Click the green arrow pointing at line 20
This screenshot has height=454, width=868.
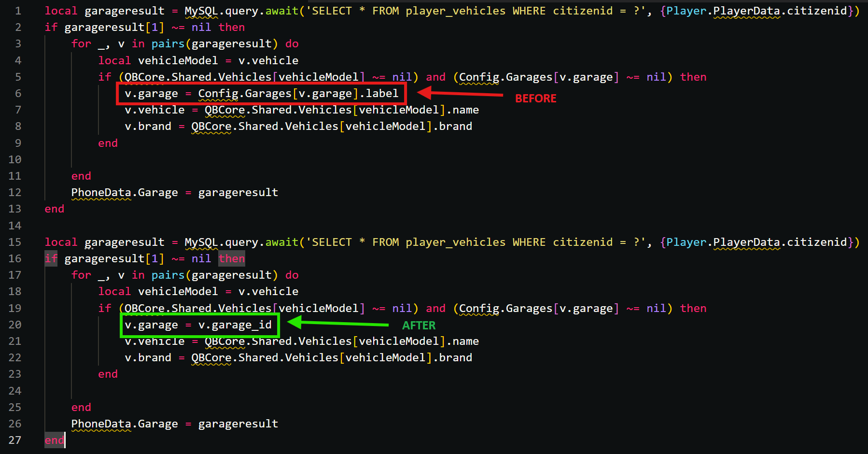[338, 323]
